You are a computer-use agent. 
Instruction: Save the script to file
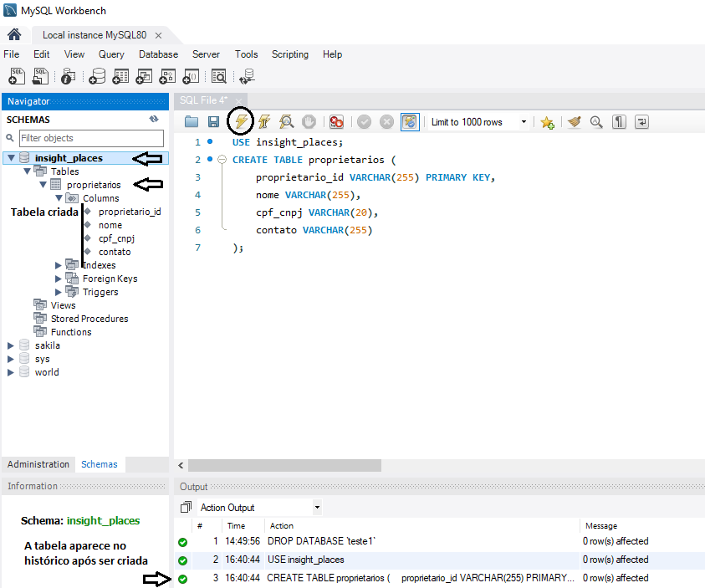(x=213, y=122)
